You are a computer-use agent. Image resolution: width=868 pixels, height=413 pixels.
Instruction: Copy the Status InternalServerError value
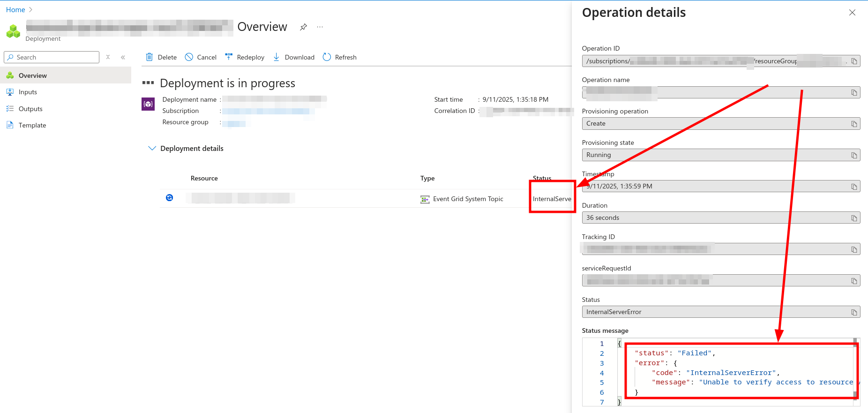pyautogui.click(x=854, y=313)
